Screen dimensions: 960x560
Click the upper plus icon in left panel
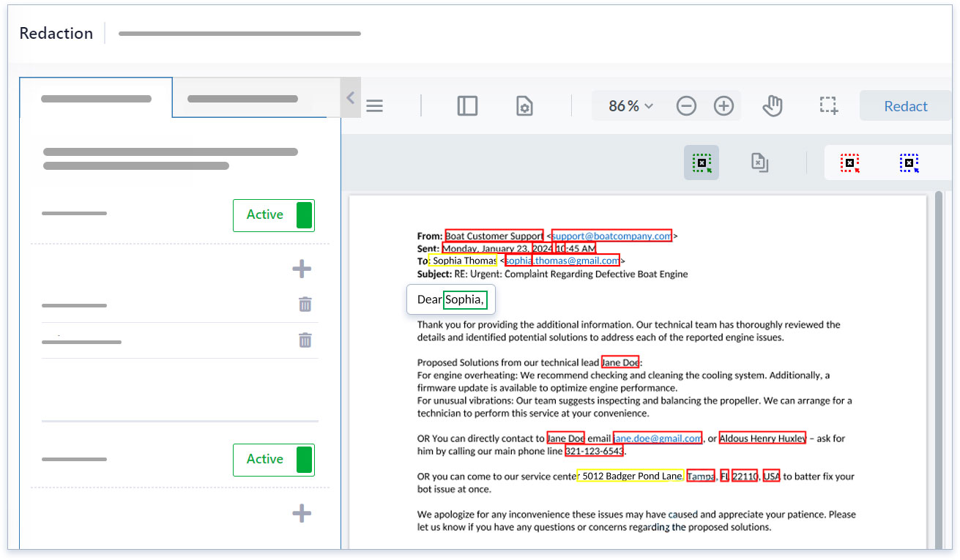coord(302,269)
